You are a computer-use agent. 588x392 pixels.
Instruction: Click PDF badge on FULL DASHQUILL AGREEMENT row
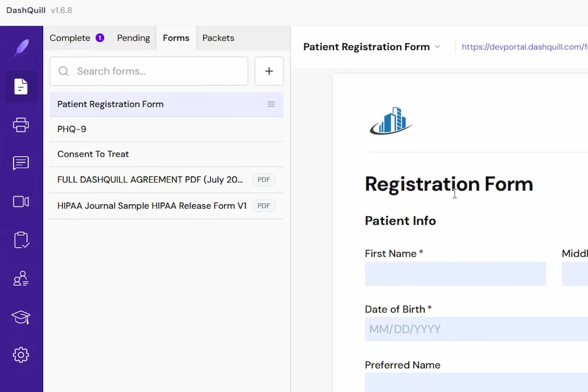pyautogui.click(x=263, y=180)
